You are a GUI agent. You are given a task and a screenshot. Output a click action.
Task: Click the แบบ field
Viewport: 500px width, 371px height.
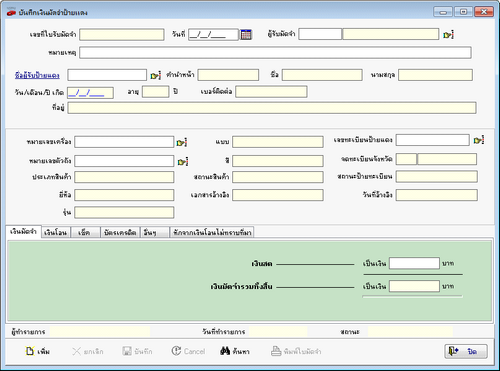pos(278,142)
